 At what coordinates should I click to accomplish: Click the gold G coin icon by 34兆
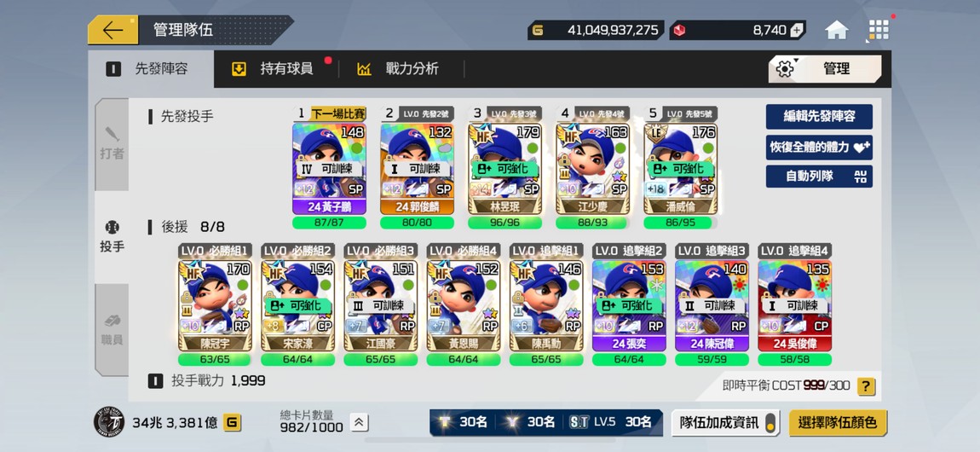coord(232,423)
